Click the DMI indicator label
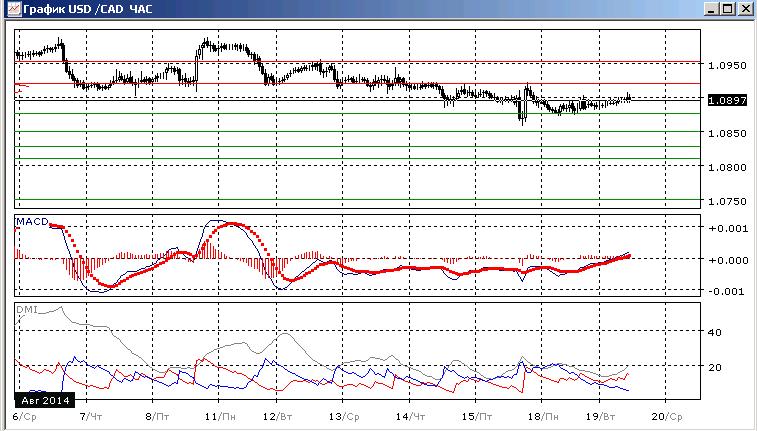757x431 pixels. (27, 309)
